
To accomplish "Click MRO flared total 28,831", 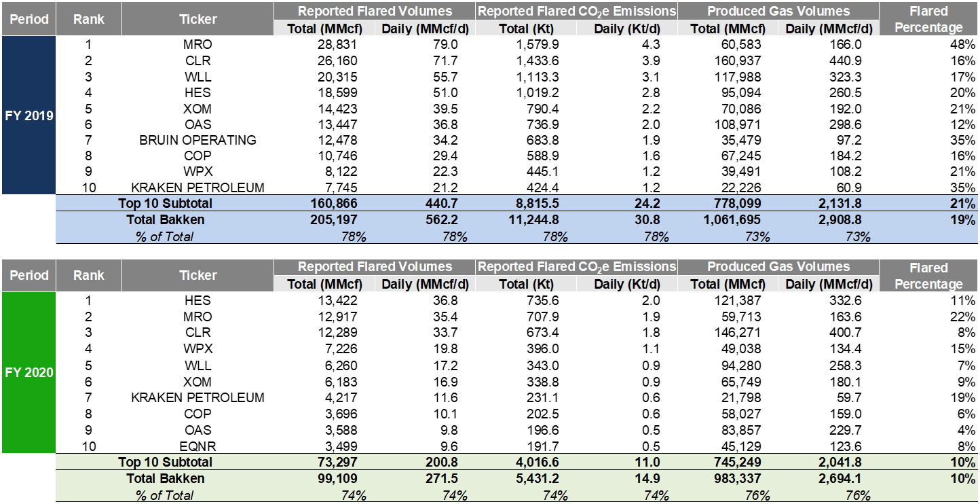I will pyautogui.click(x=338, y=44).
